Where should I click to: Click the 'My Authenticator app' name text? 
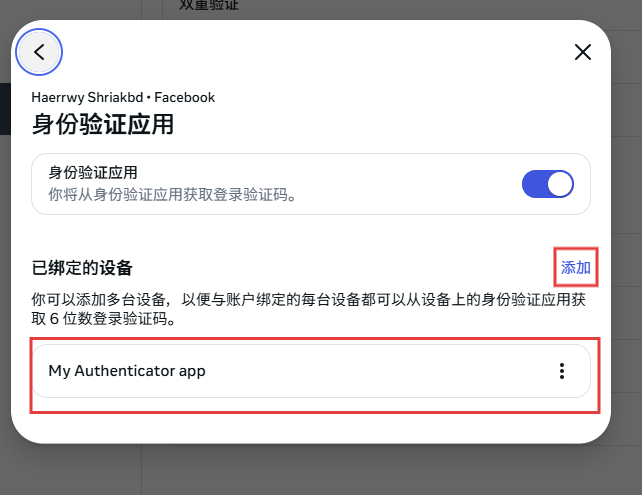point(127,371)
